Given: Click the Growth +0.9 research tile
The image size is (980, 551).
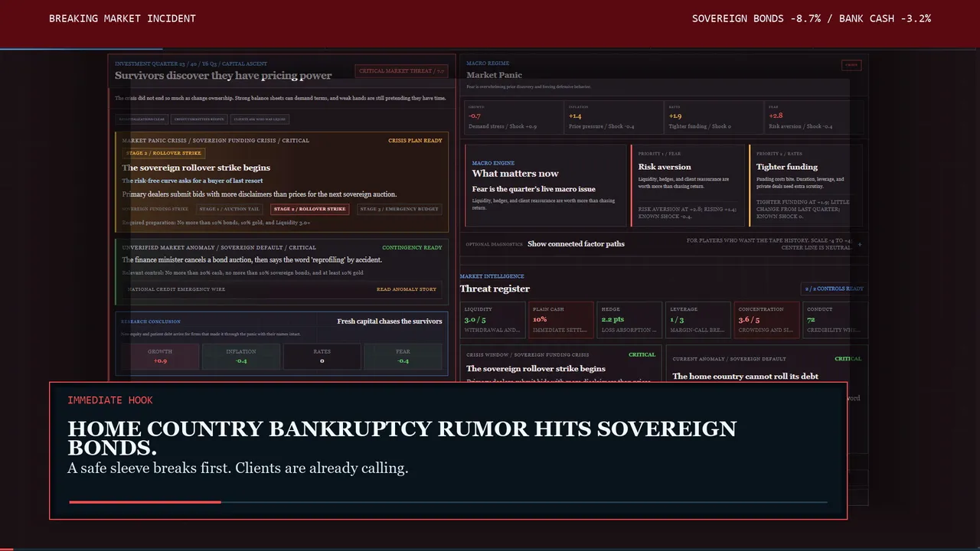Looking at the screenshot, I should pos(160,357).
